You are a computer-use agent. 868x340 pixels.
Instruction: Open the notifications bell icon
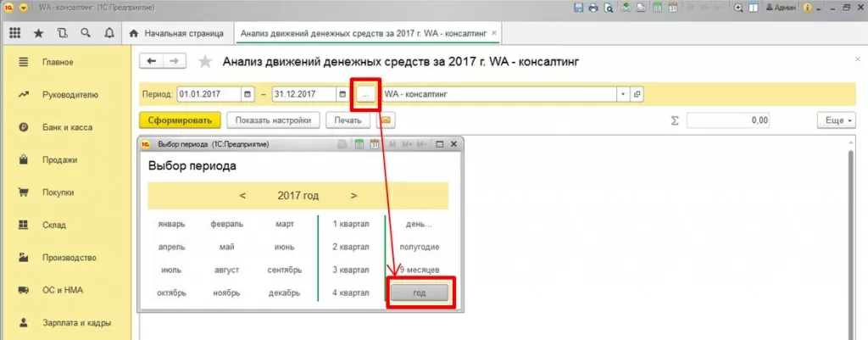109,33
